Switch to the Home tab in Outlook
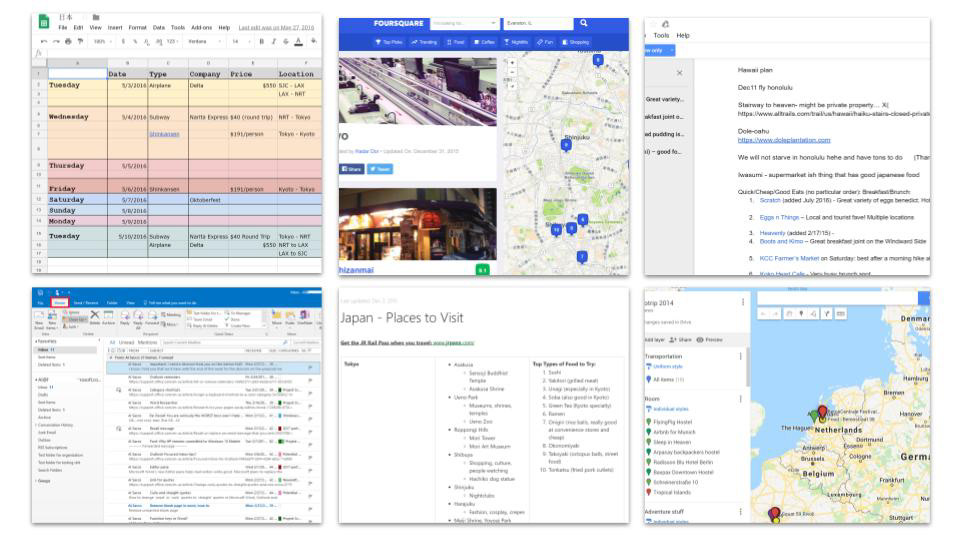This screenshot has width=960, height=540. pyautogui.click(x=60, y=302)
